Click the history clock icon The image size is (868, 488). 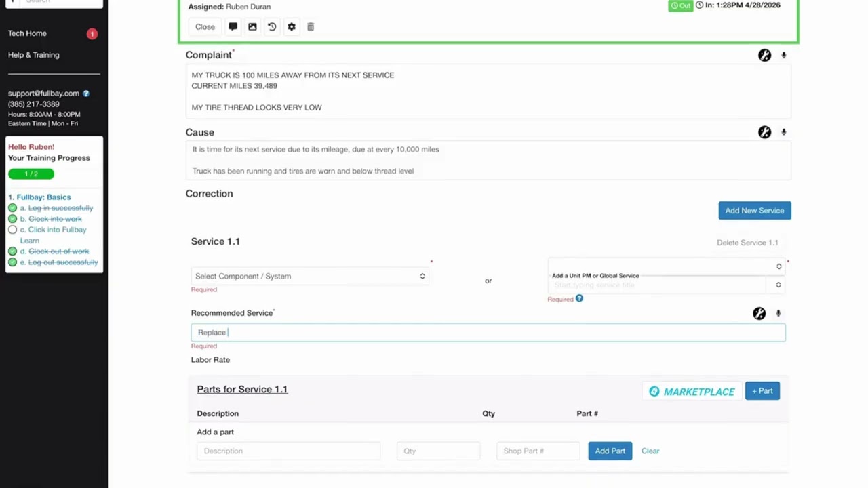coord(272,26)
